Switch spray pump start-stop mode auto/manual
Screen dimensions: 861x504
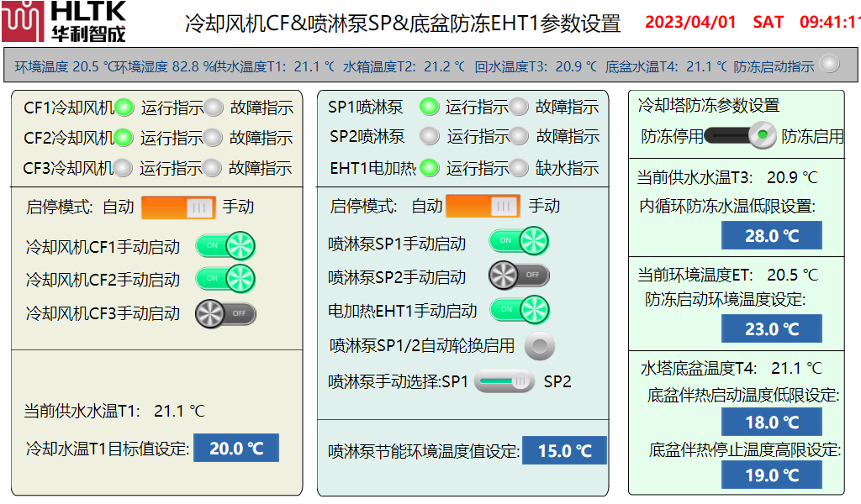[483, 206]
